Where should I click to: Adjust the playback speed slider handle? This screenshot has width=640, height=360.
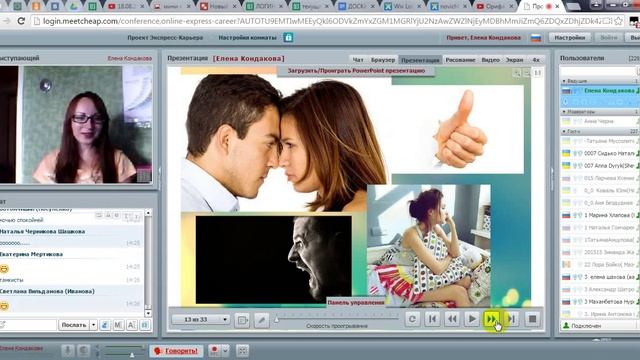pos(276,319)
